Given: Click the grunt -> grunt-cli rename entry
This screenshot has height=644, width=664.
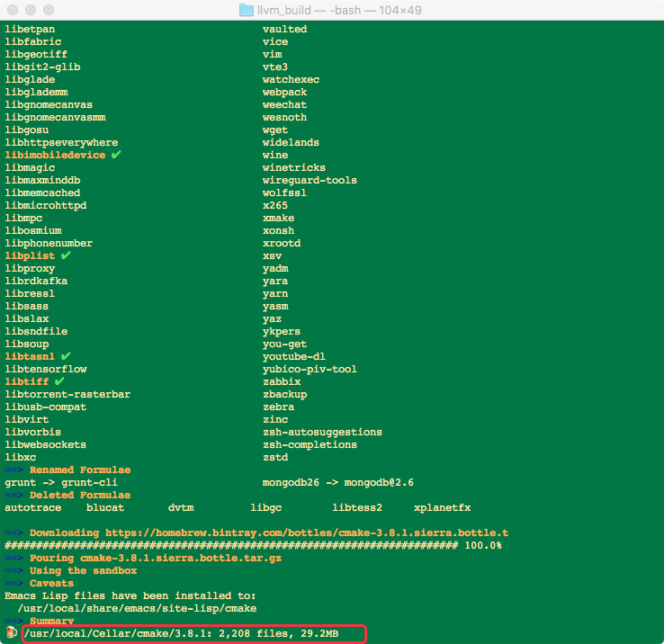Looking at the screenshot, I should click(x=61, y=483).
